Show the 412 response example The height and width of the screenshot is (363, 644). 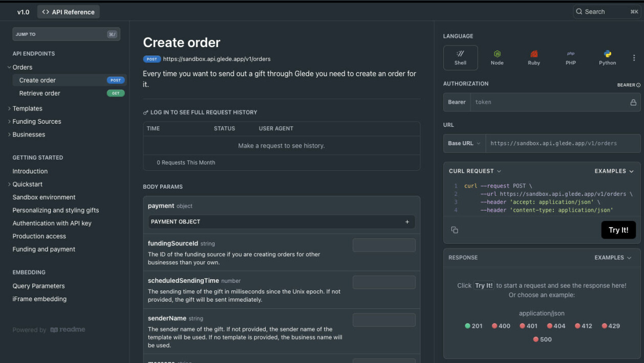point(584,326)
